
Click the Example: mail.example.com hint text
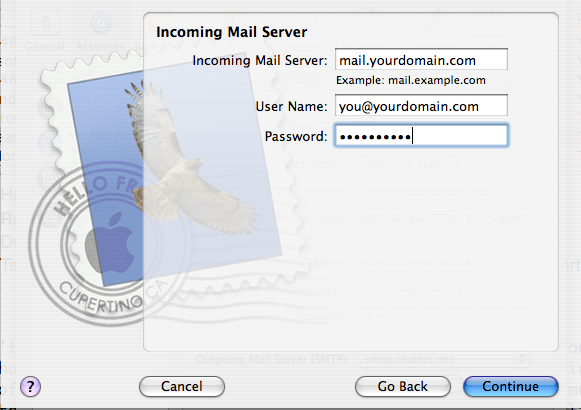[x=411, y=80]
